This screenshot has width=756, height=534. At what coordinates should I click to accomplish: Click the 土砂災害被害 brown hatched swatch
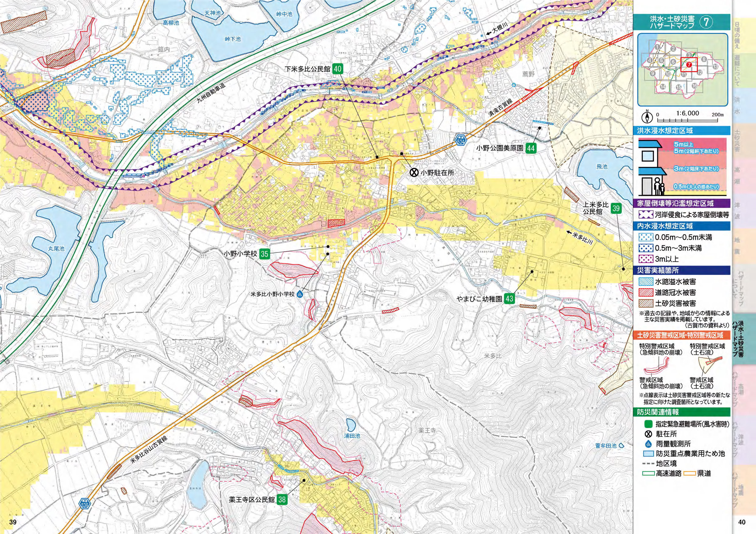pyautogui.click(x=645, y=303)
